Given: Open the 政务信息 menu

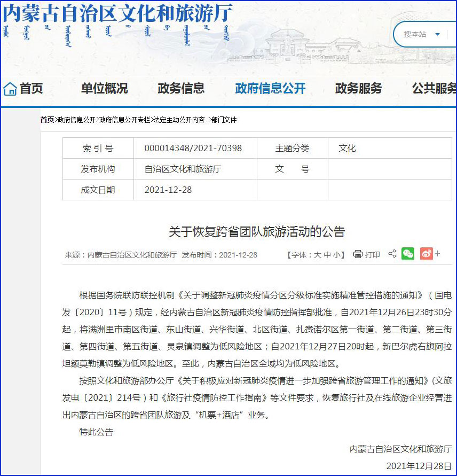Looking at the screenshot, I should (181, 89).
